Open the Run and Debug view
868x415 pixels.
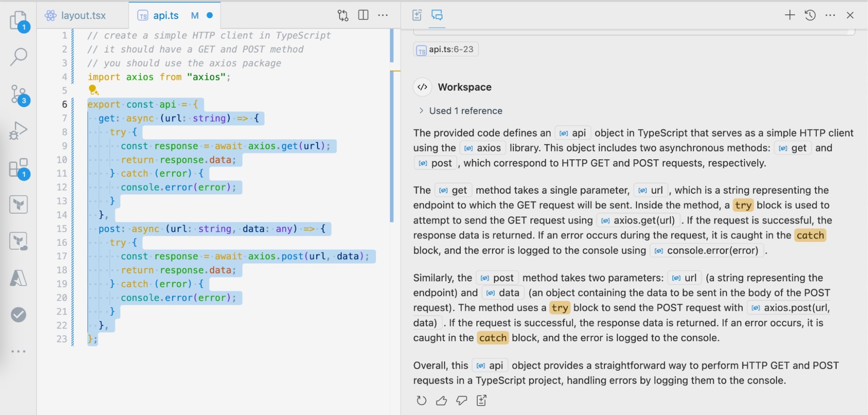tap(19, 130)
